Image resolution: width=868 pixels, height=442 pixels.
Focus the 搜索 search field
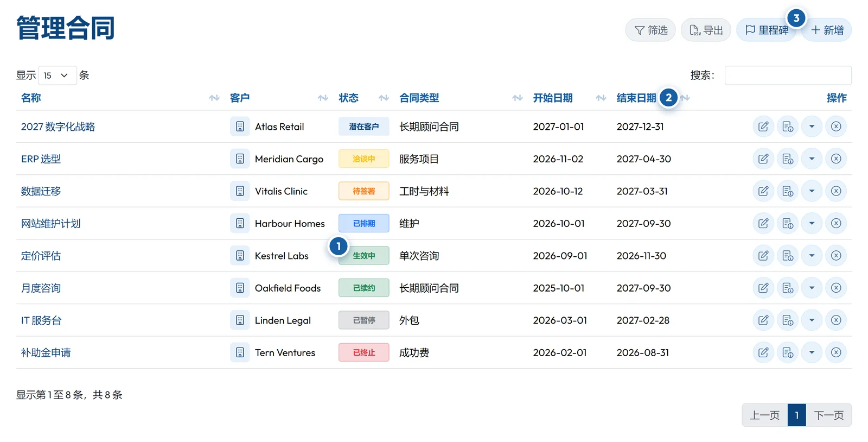point(788,75)
